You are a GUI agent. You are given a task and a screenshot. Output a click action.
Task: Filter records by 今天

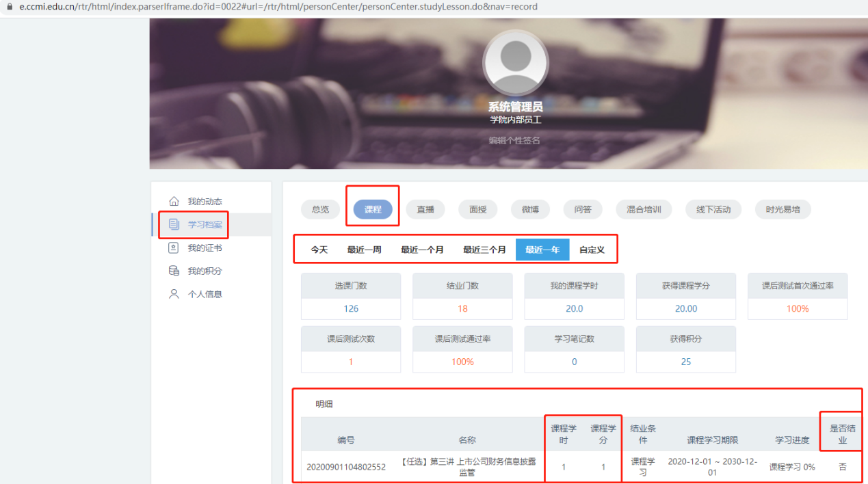319,250
